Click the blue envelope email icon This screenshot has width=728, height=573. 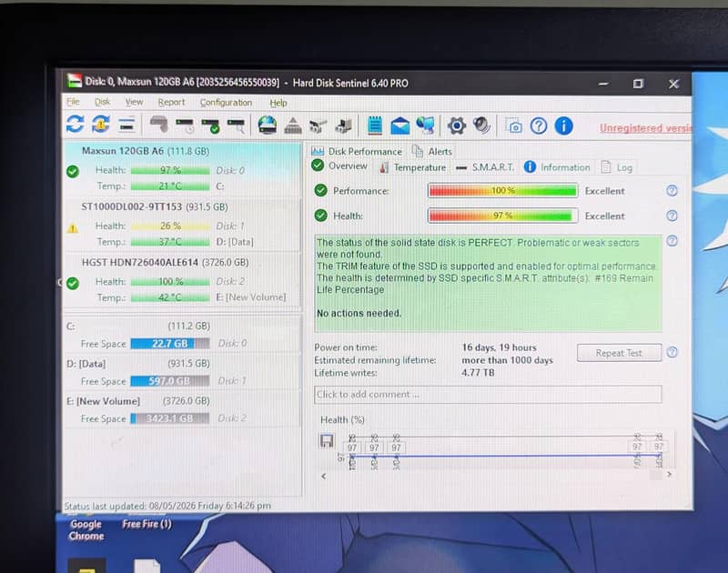coord(399,126)
